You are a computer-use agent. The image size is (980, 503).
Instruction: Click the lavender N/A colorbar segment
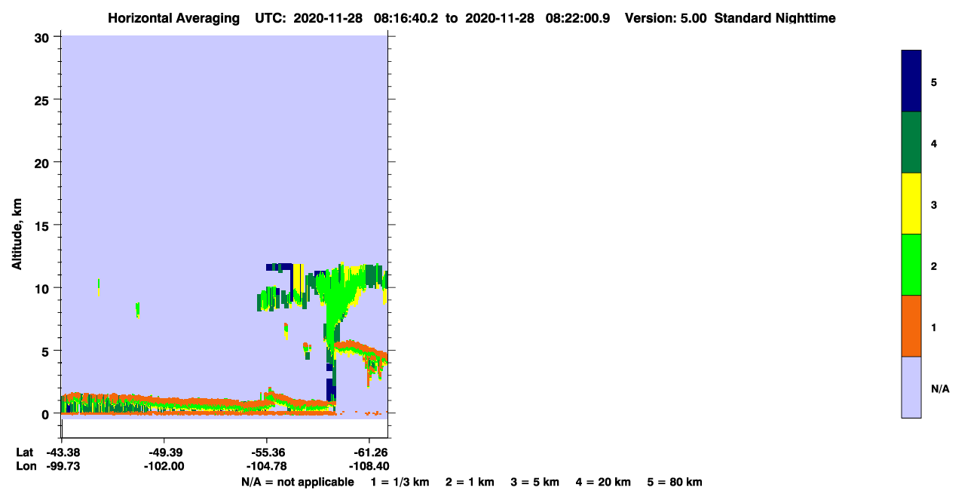911,387
